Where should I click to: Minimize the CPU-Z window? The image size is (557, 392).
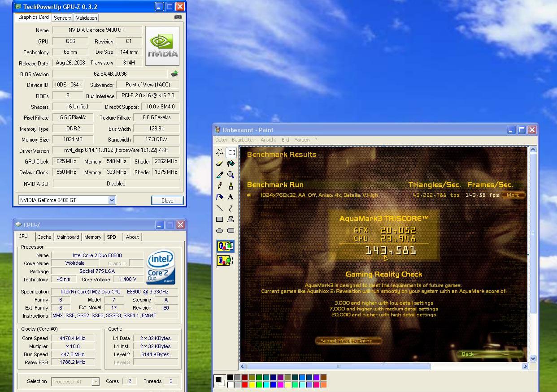click(x=160, y=224)
